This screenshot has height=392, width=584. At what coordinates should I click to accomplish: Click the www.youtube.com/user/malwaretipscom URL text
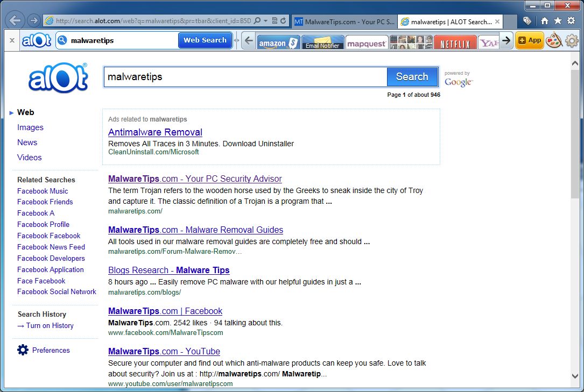coord(170,384)
